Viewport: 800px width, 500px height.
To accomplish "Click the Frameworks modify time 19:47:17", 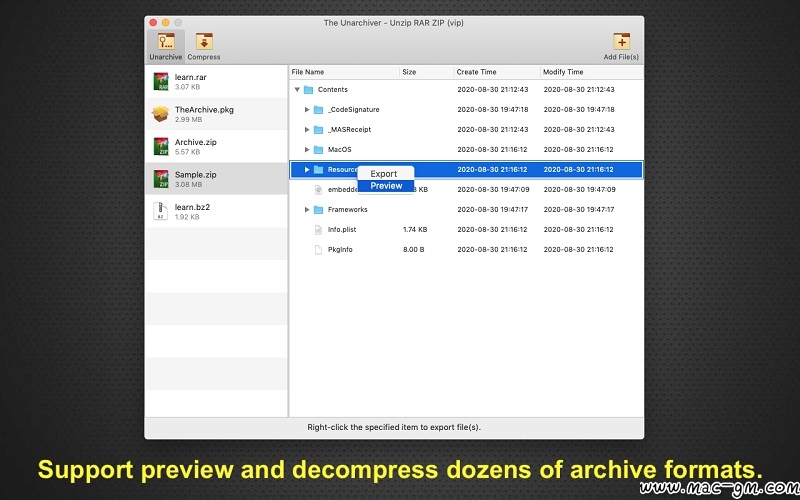I will coord(579,210).
